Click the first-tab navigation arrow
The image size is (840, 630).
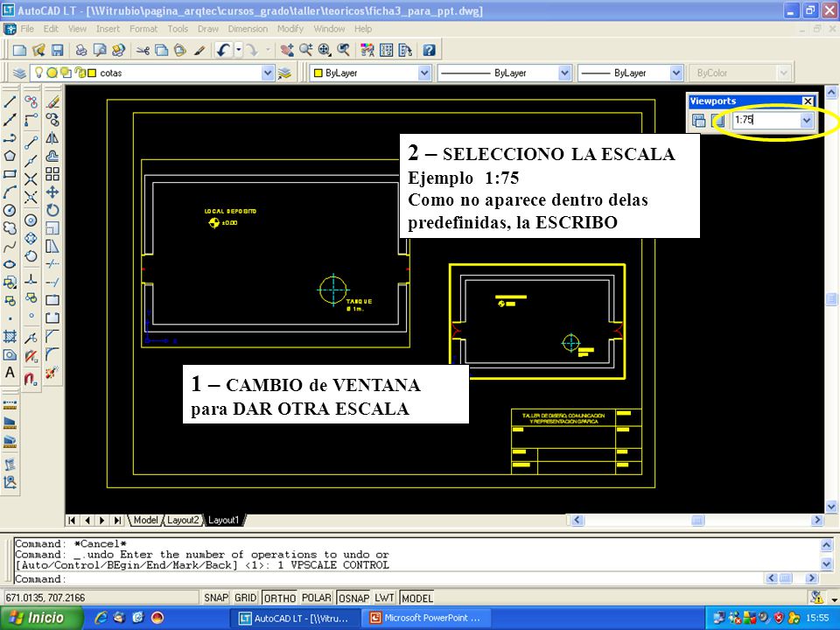pyautogui.click(x=72, y=520)
